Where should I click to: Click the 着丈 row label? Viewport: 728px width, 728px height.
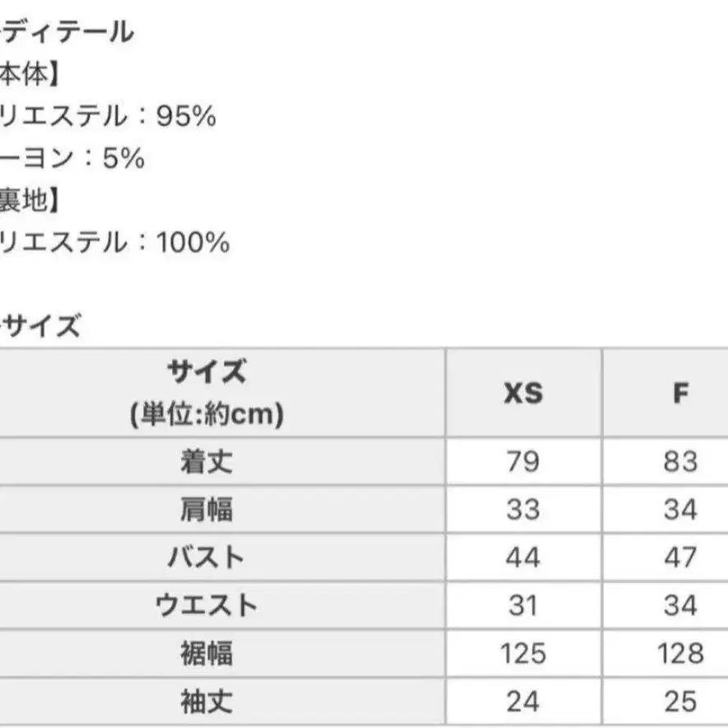(207, 462)
